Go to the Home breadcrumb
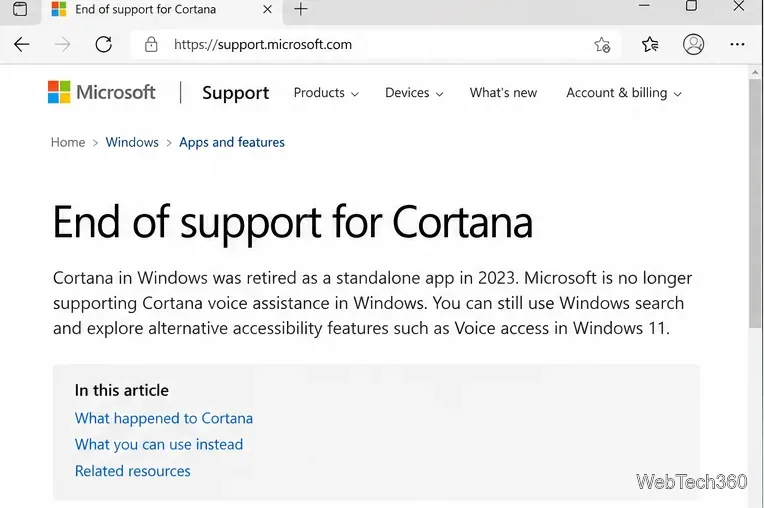This screenshot has width=764, height=508. (x=68, y=142)
